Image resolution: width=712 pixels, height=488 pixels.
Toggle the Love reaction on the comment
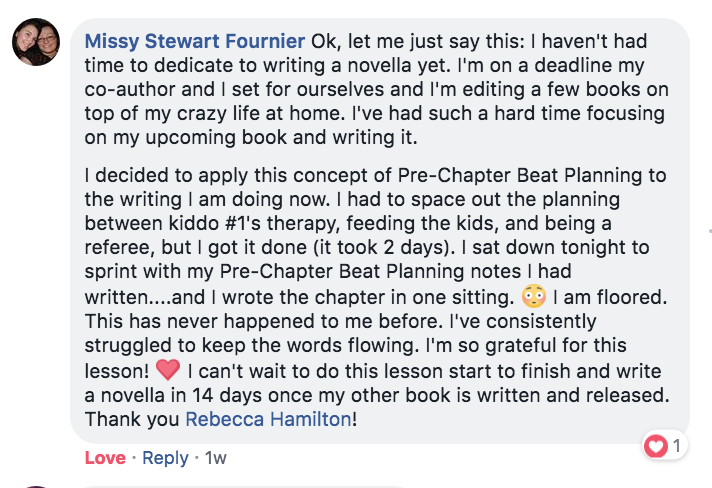105,458
